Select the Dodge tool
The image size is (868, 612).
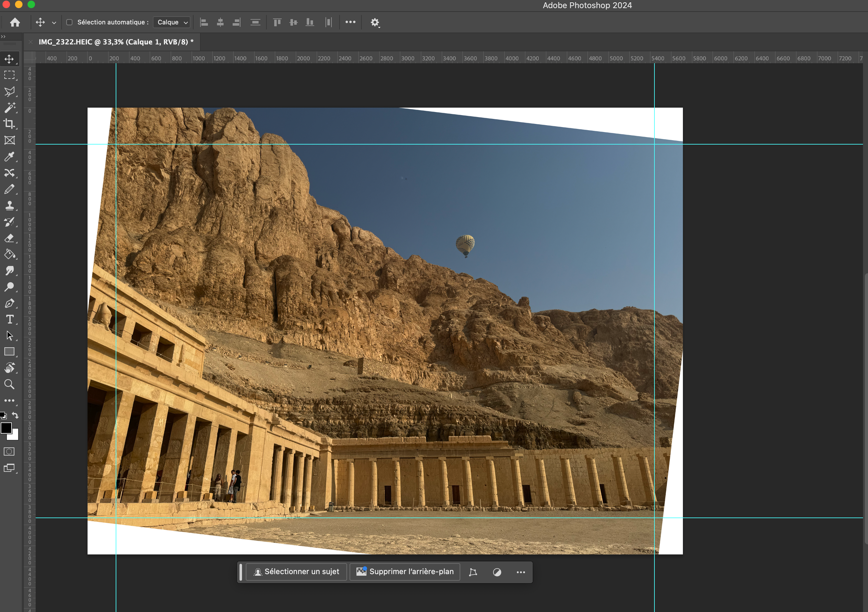coord(9,287)
